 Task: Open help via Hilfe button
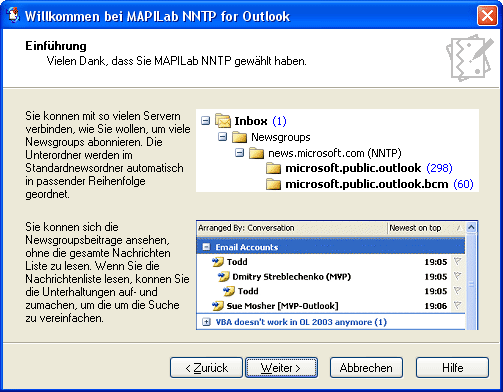tap(452, 368)
